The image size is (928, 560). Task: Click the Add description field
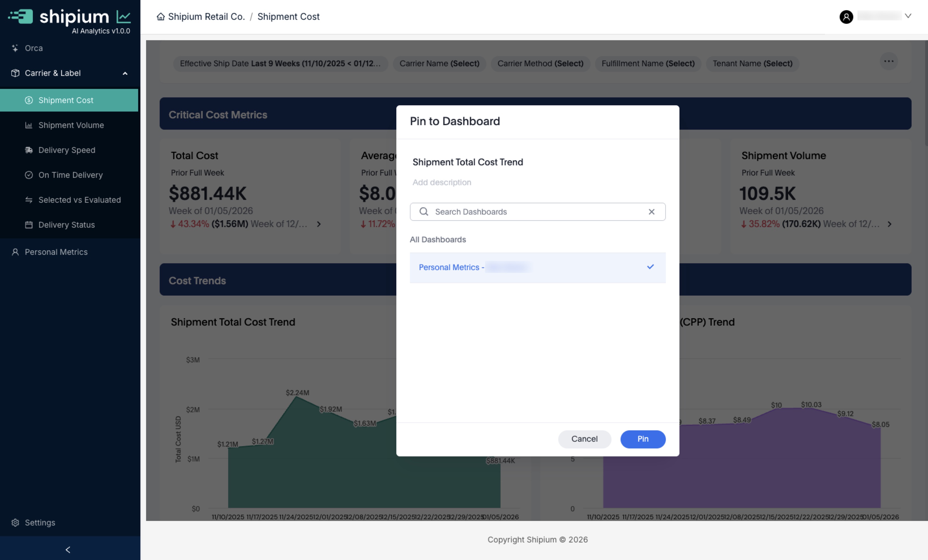point(442,182)
